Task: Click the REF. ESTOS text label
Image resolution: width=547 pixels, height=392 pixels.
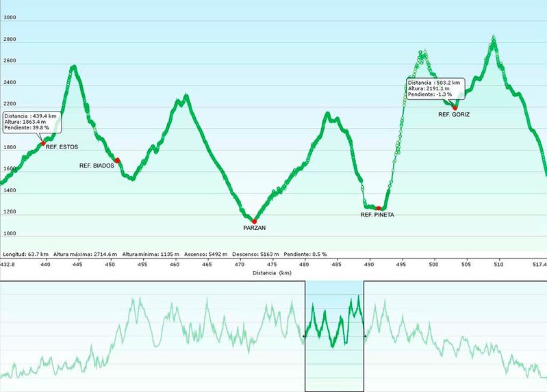Action: click(x=62, y=147)
